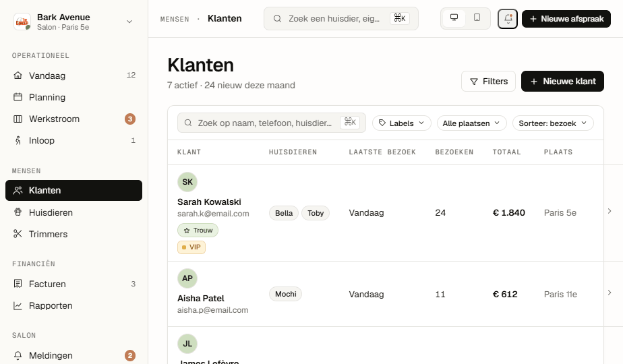The height and width of the screenshot is (364, 623).
Task: Open Huisdieren in the sidebar
Action: coord(74,212)
